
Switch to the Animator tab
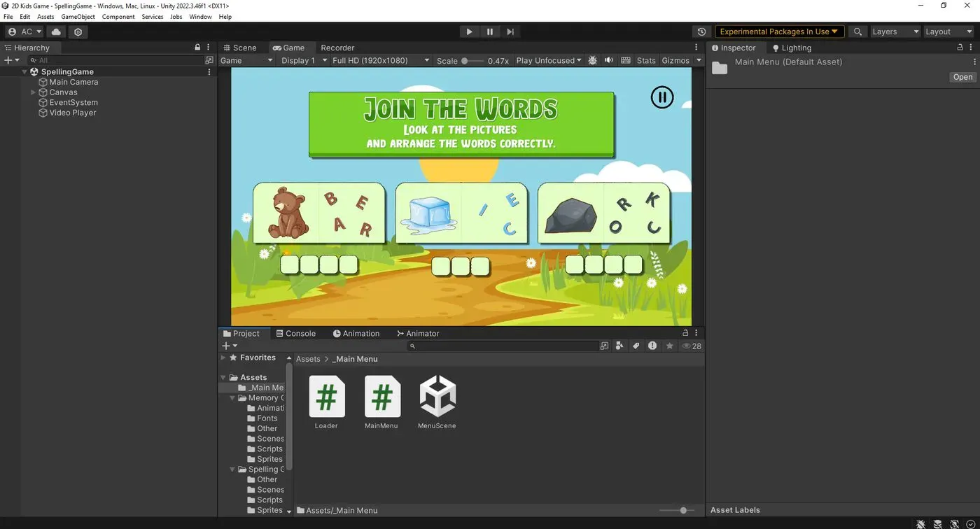[x=418, y=334]
